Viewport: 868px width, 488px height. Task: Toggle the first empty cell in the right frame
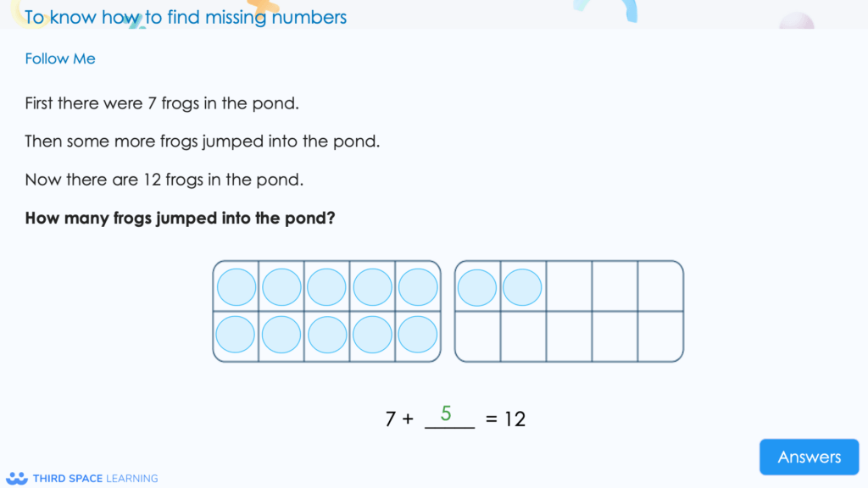click(568, 286)
